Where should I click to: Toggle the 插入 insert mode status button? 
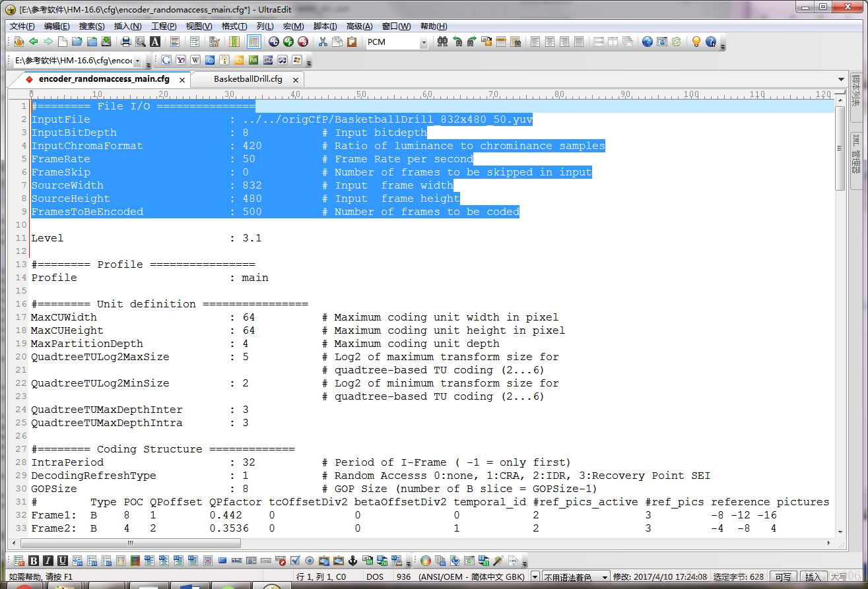coord(813,577)
